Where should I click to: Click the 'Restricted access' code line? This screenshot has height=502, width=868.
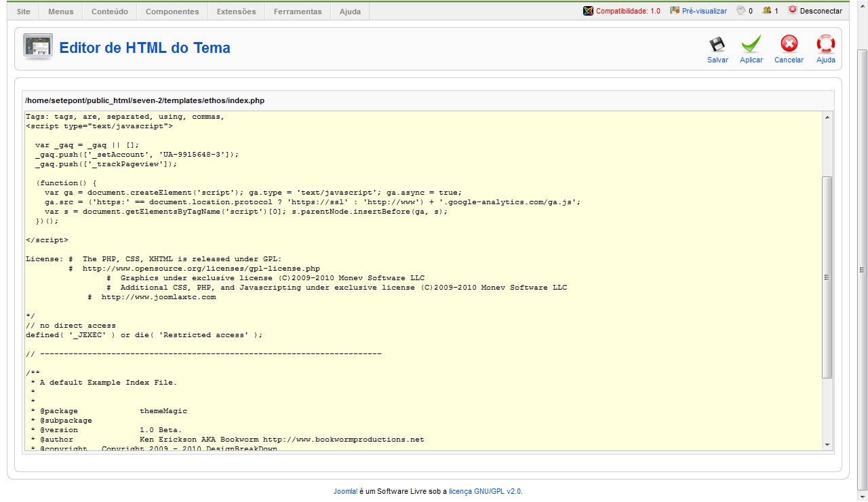[x=144, y=334]
